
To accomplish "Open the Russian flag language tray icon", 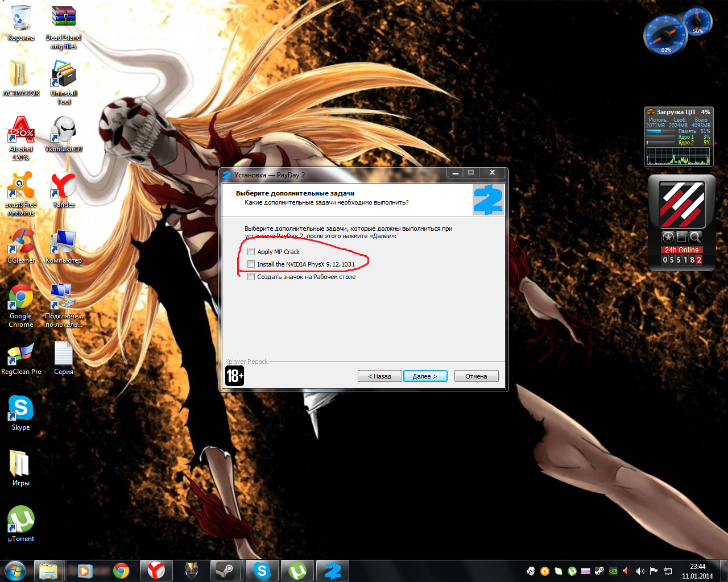I will coord(586,571).
